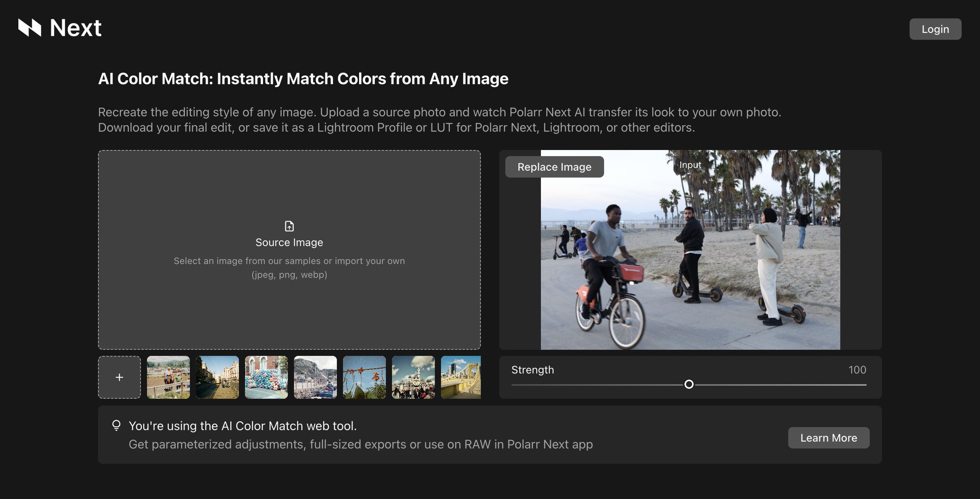980x499 pixels.
Task: Click the lightbulb tip icon
Action: tap(116, 426)
